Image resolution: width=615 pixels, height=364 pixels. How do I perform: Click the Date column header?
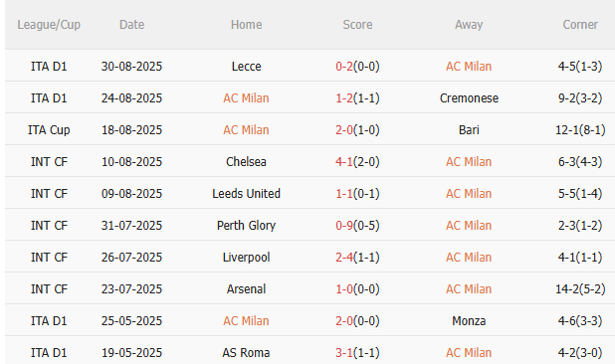pos(131,25)
